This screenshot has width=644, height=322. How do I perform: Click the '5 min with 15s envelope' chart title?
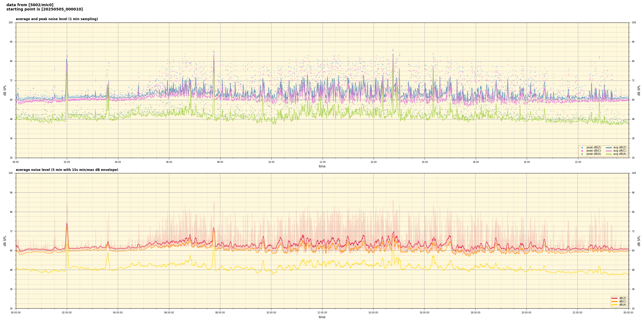coord(67,170)
